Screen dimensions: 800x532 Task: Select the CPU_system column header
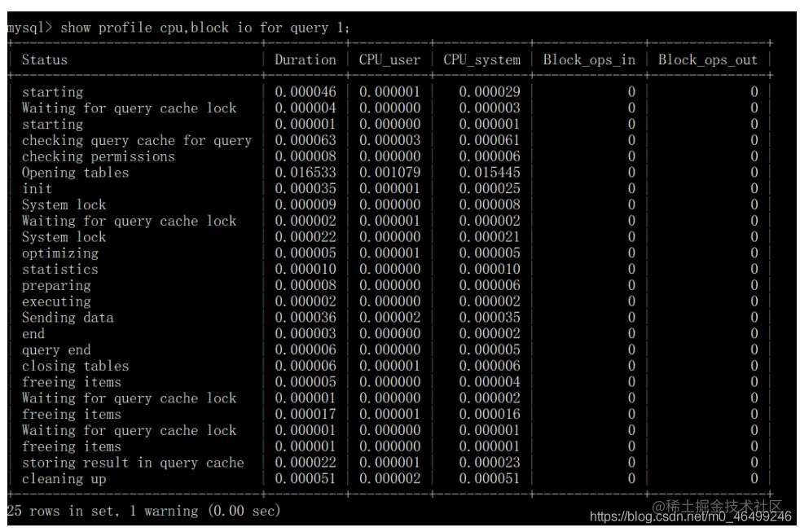coord(481,59)
